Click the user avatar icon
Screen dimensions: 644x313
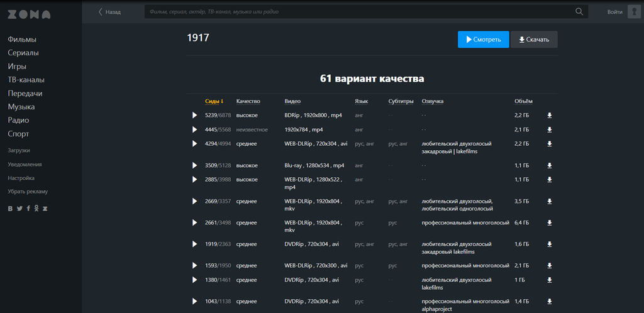(x=634, y=11)
